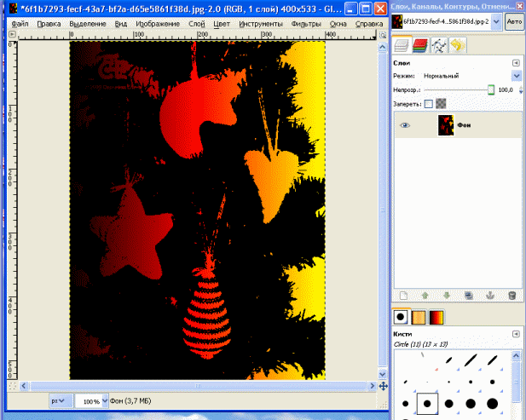Duplicate the layer with copy icon
The image size is (526, 420).
469,296
